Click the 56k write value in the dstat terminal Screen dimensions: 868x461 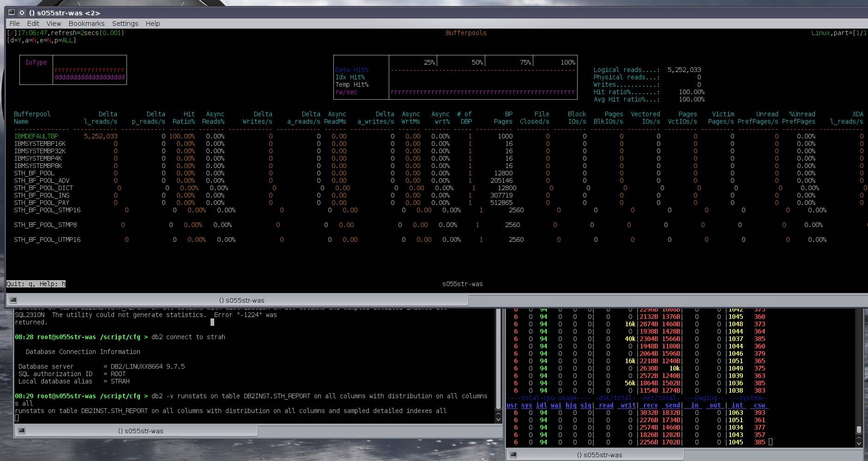[630, 383]
